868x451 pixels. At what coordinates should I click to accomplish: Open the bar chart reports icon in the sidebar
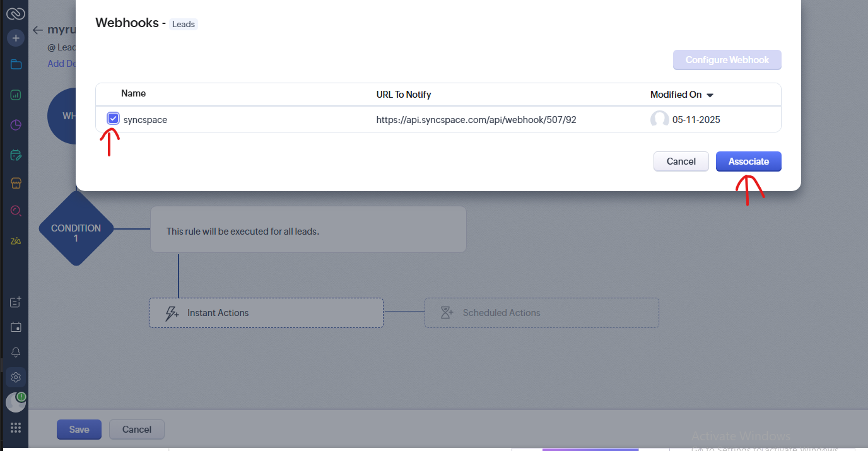(16, 95)
